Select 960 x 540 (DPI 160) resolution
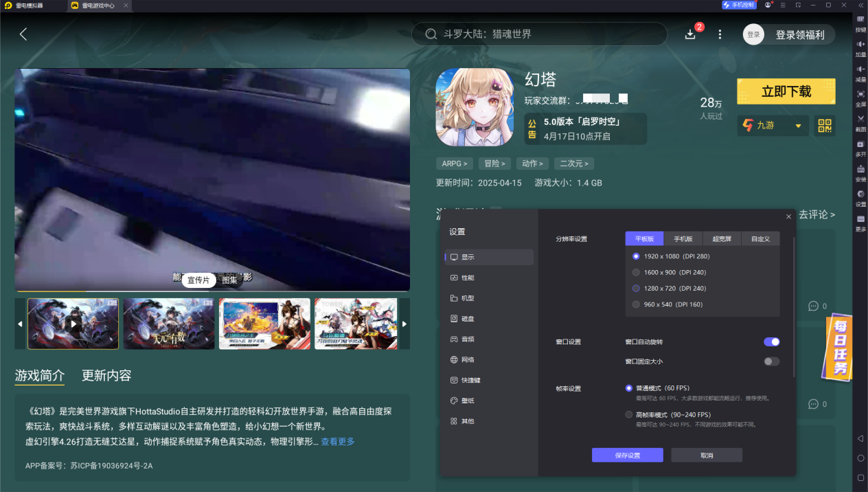The height and width of the screenshot is (492, 868). point(667,304)
